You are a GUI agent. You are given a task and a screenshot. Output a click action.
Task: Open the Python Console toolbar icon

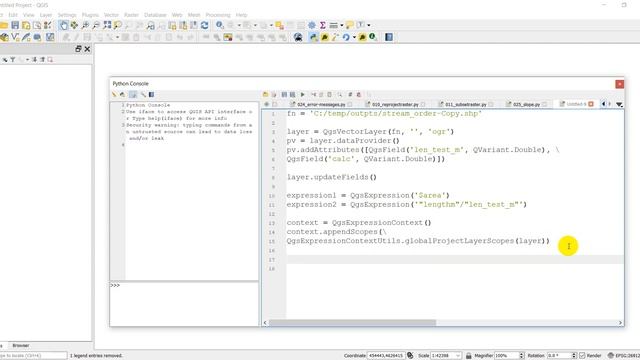(x=313, y=37)
